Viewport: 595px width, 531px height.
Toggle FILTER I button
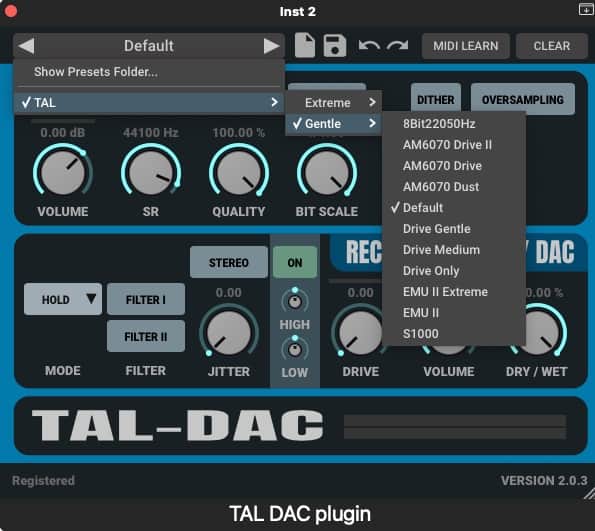point(146,299)
